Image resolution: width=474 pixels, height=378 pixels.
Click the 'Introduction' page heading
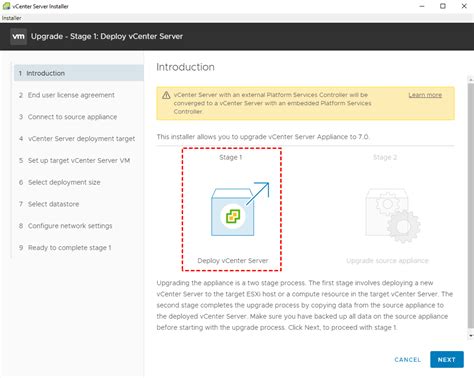(x=185, y=67)
